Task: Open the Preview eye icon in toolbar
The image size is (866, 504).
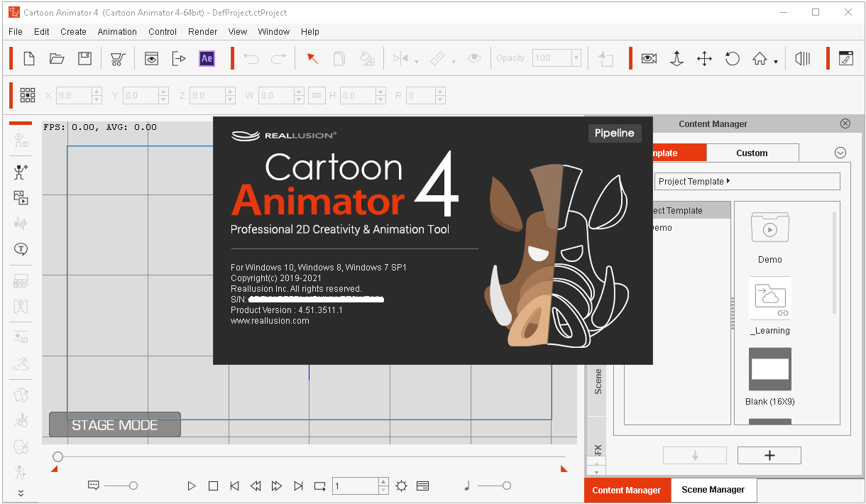Action: 151,59
